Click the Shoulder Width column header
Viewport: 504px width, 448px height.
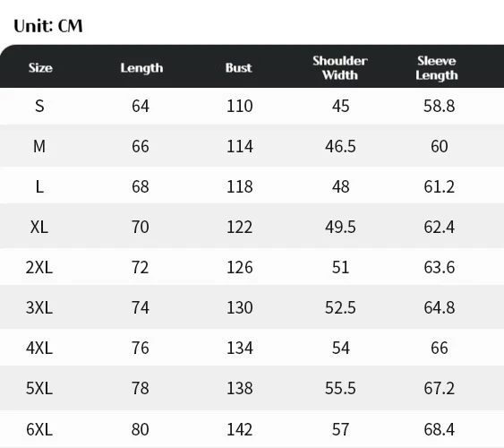tap(340, 68)
